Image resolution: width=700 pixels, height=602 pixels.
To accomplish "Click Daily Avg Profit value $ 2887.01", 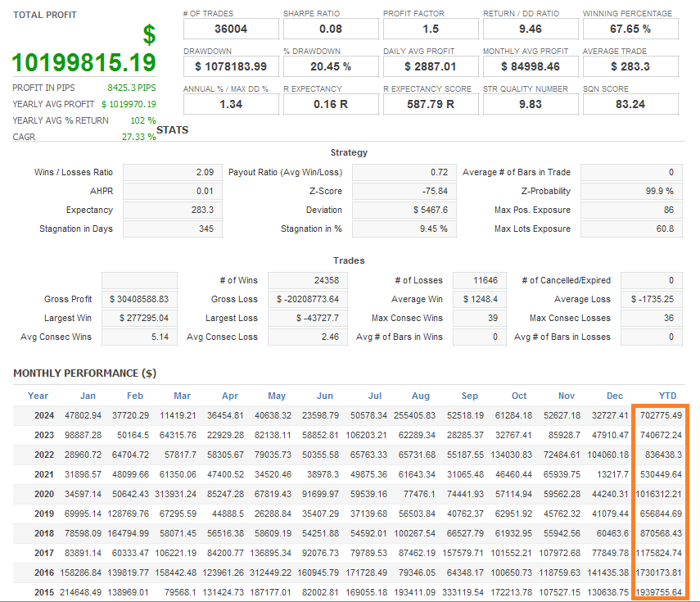I will tap(431, 66).
